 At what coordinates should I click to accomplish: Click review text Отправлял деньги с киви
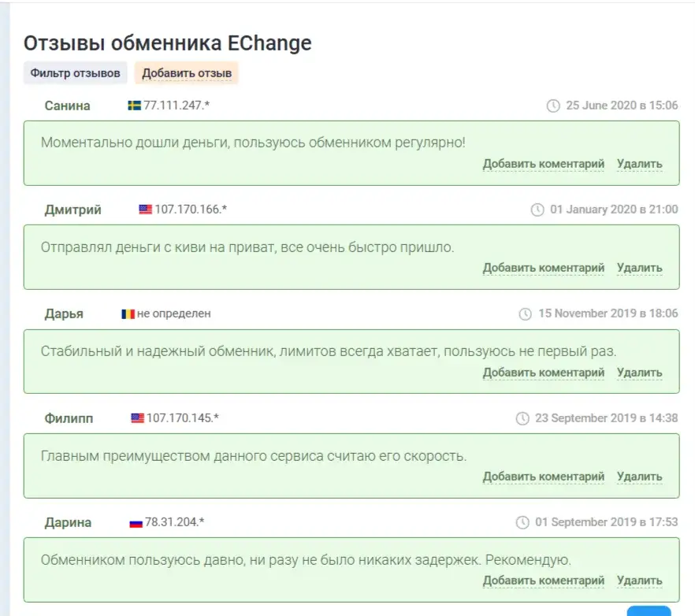coord(247,247)
